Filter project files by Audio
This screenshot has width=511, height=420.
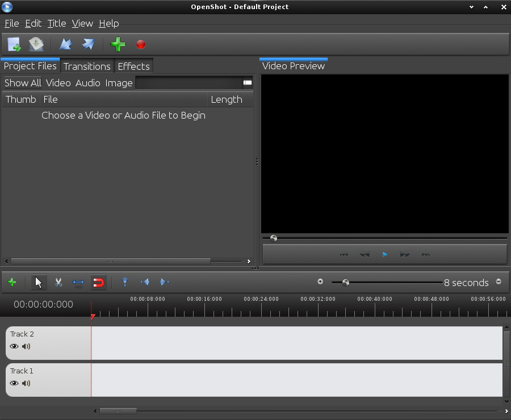click(x=88, y=83)
